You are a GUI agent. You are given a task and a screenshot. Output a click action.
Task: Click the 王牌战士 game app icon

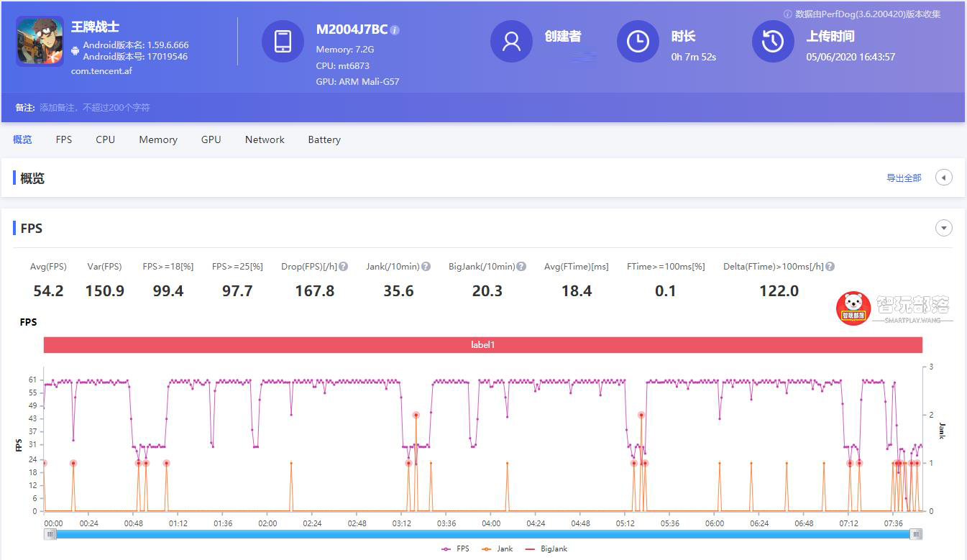tap(40, 41)
